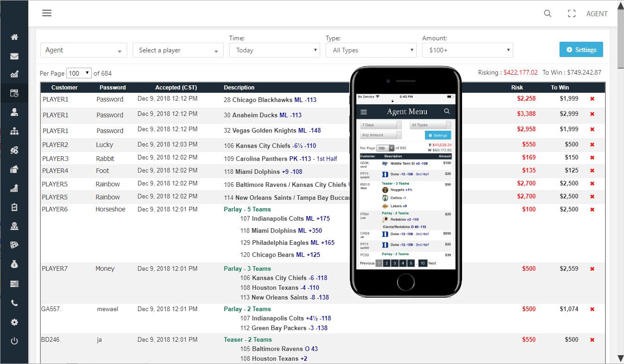Open the hierarchy org chart sidebar icon

[x=14, y=131]
